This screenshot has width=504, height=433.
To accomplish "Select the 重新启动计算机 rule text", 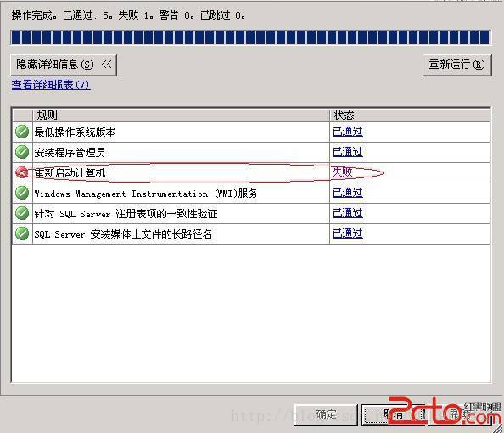I will 70,173.
